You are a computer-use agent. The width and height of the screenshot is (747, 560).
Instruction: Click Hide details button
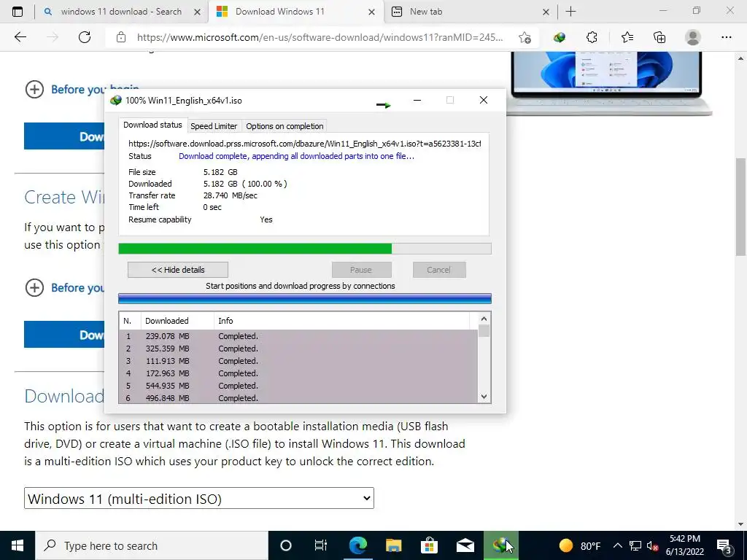pos(178,270)
